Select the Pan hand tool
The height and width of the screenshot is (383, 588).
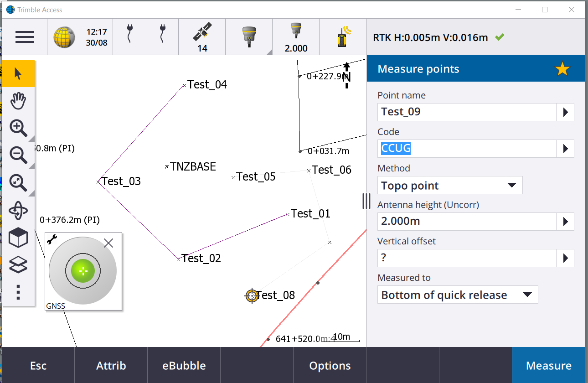click(18, 101)
